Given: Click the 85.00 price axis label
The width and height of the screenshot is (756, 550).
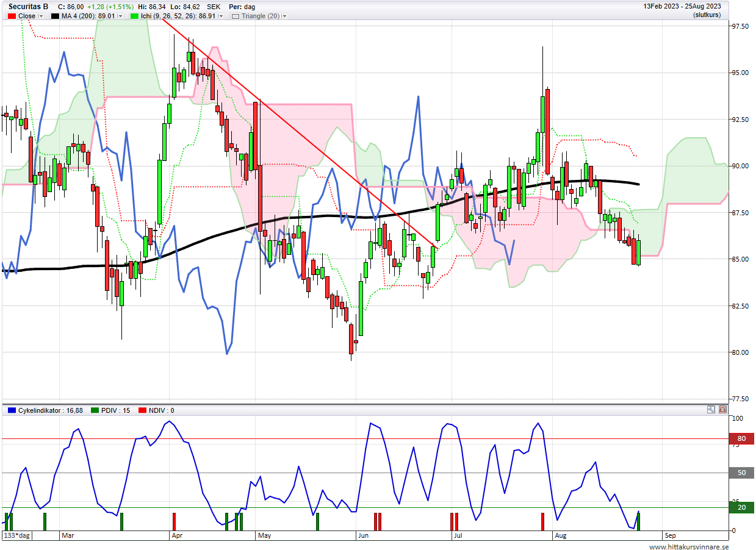Looking at the screenshot, I should coord(740,259).
